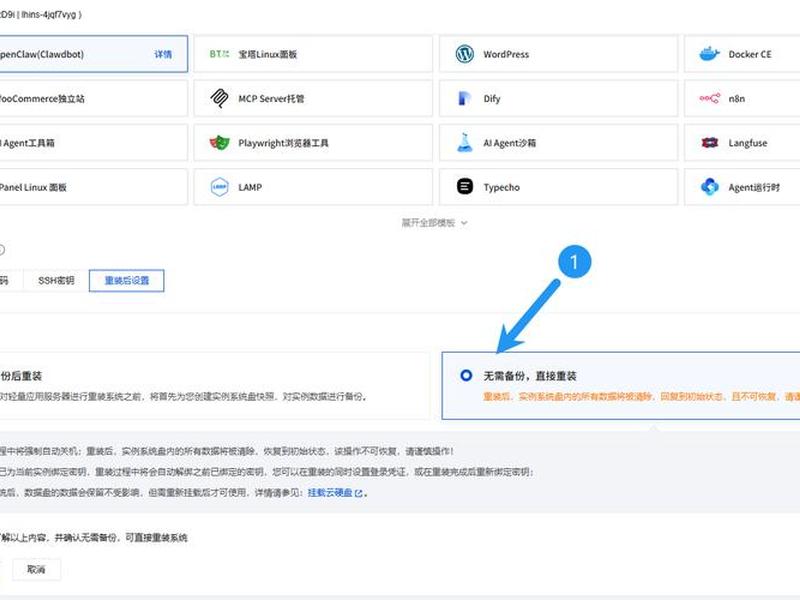The width and height of the screenshot is (800, 600).
Task: Choose the 备份后重装 option title
Action: click(21, 376)
